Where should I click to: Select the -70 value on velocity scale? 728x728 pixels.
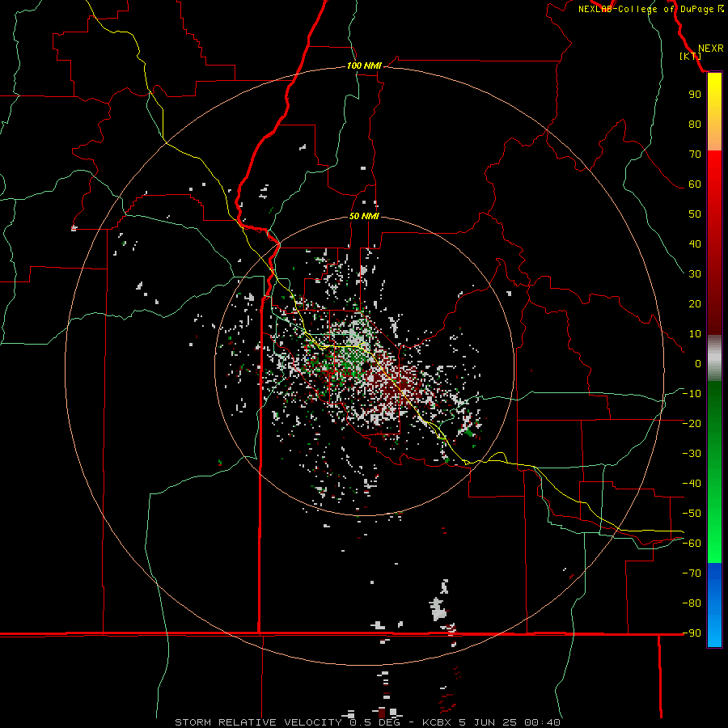click(692, 574)
